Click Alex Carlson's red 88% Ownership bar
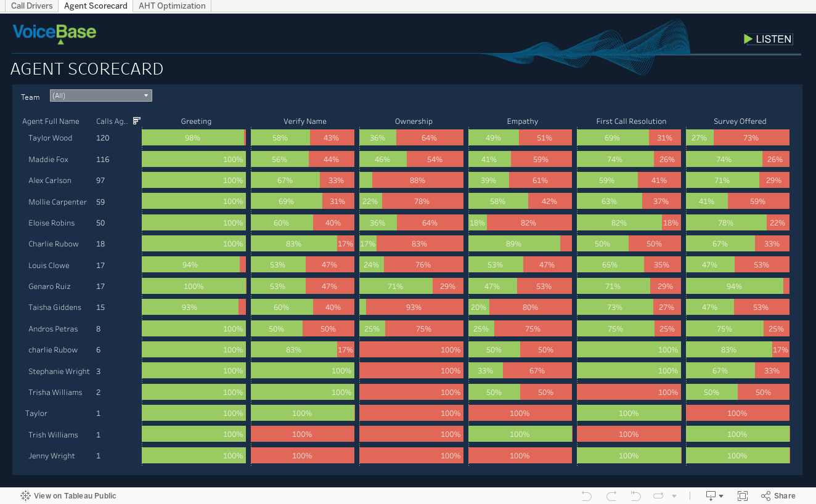 pos(418,181)
